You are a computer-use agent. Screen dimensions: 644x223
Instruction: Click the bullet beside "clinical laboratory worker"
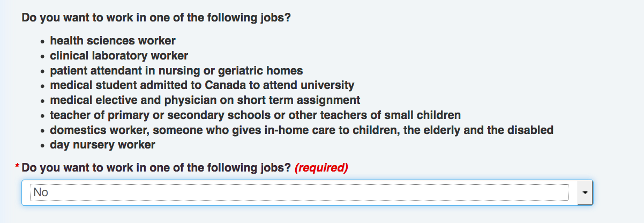43,56
